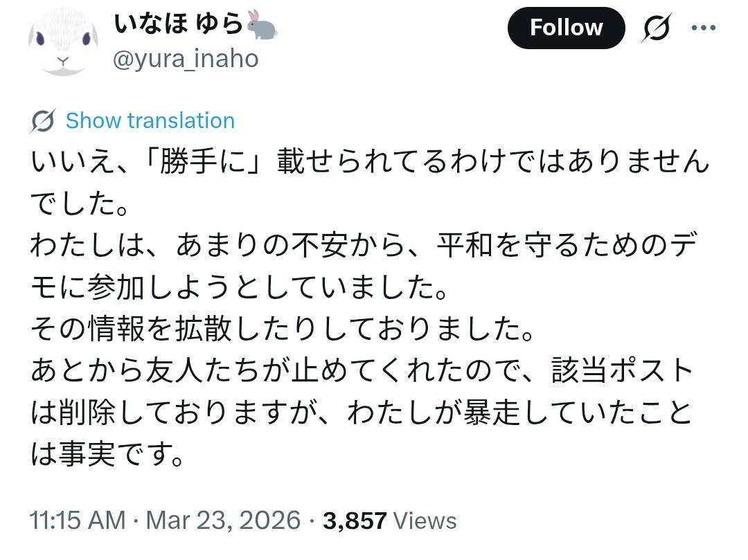This screenshot has width=748, height=560.
Task: Click the line その情報を拡散したりしておりました。
Action: (283, 329)
